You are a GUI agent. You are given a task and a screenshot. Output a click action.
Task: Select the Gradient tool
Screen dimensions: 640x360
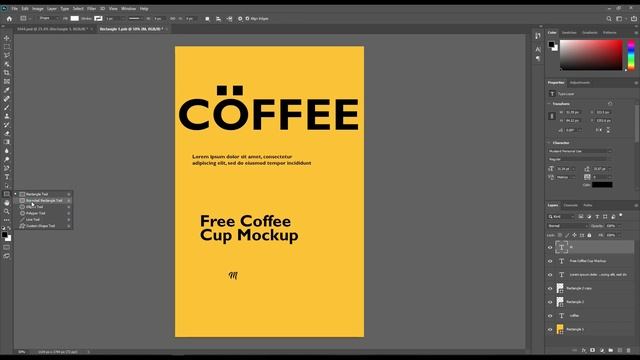[7, 142]
